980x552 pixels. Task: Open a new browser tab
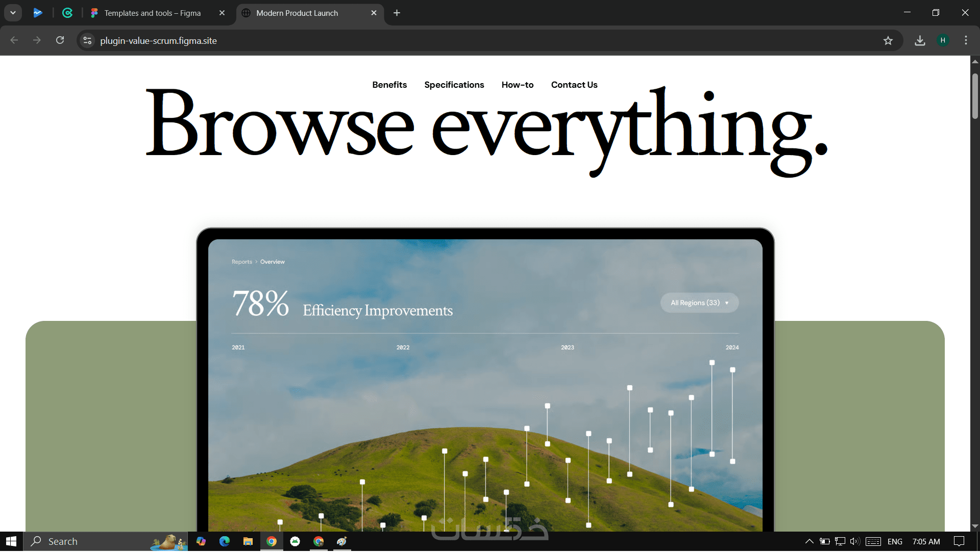[397, 13]
